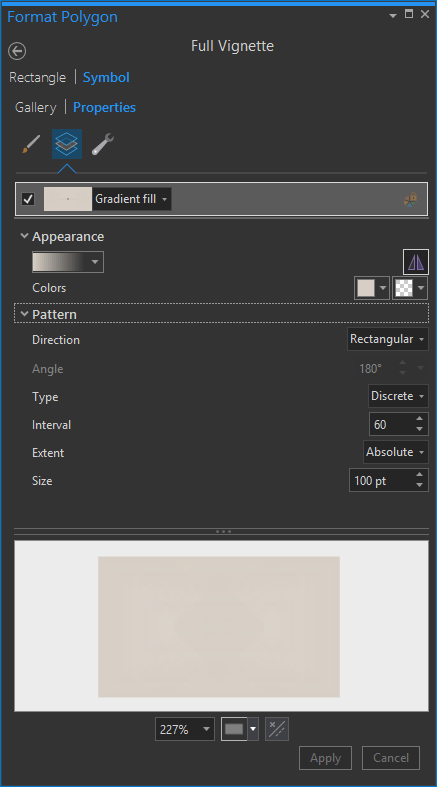Screen dimensions: 437x787
Task: Open the pane options dropdown arrow
Action: pyautogui.click(x=393, y=16)
